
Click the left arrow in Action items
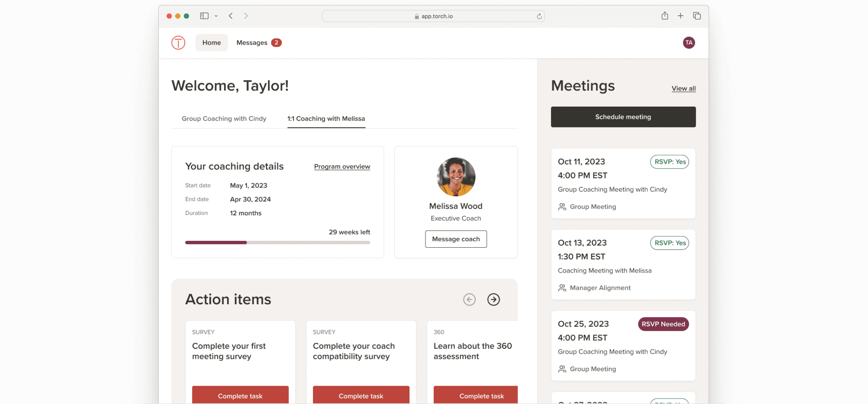[x=469, y=299]
